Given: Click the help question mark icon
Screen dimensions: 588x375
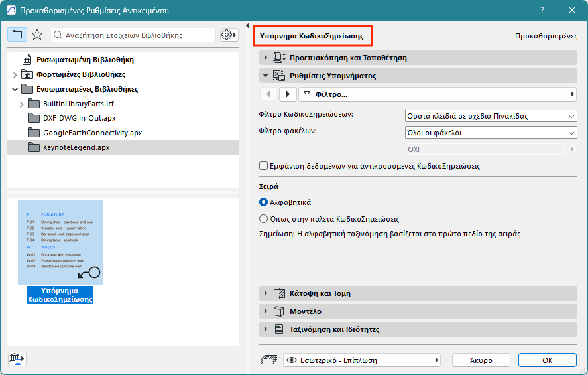Looking at the screenshot, I should point(542,11).
